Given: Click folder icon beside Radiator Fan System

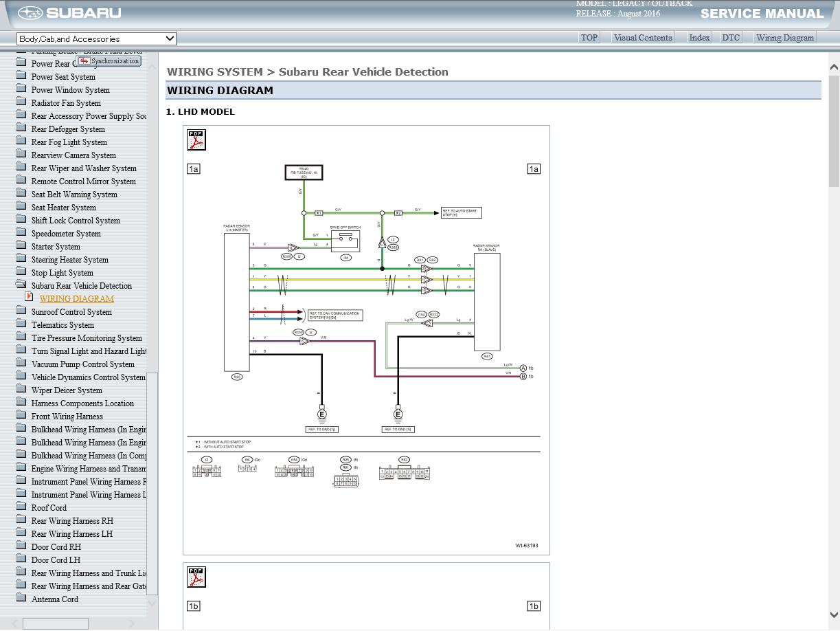Looking at the screenshot, I should [21, 102].
